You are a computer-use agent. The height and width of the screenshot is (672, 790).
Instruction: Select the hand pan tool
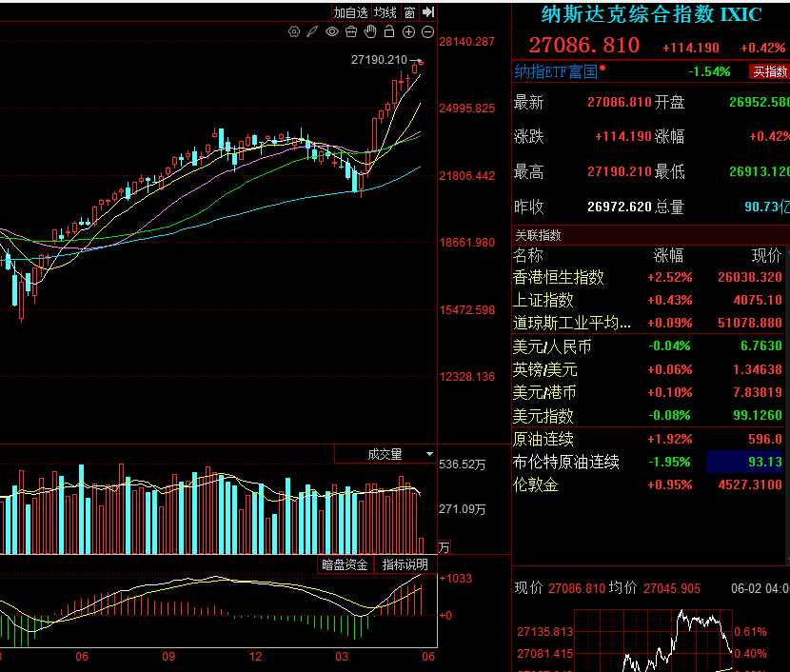(x=370, y=31)
